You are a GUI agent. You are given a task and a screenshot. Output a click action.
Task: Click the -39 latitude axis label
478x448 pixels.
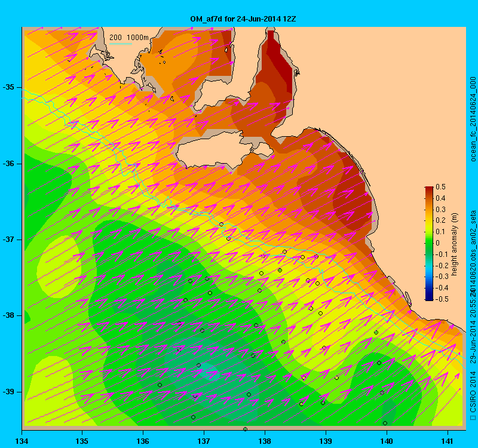(8, 392)
